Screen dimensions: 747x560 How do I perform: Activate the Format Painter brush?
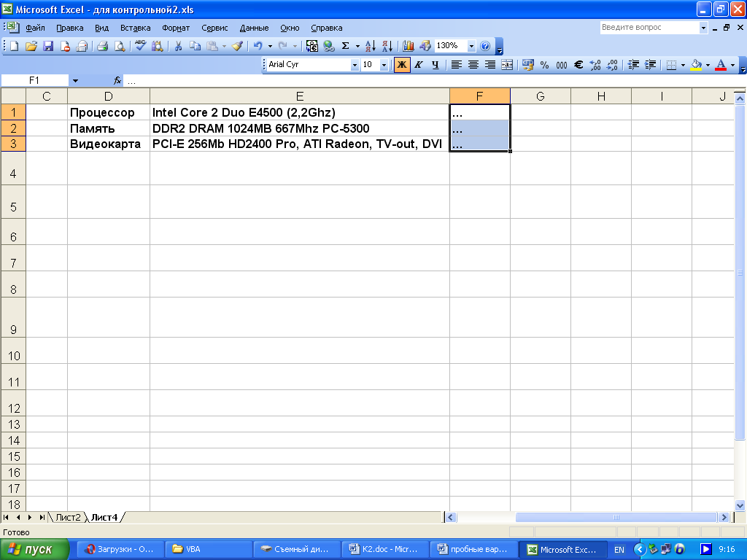(237, 46)
